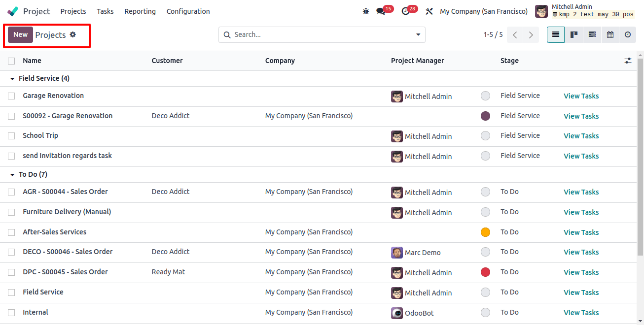This screenshot has height=325, width=644.
Task: Open conversations icon with 15 badge
Action: [380, 11]
